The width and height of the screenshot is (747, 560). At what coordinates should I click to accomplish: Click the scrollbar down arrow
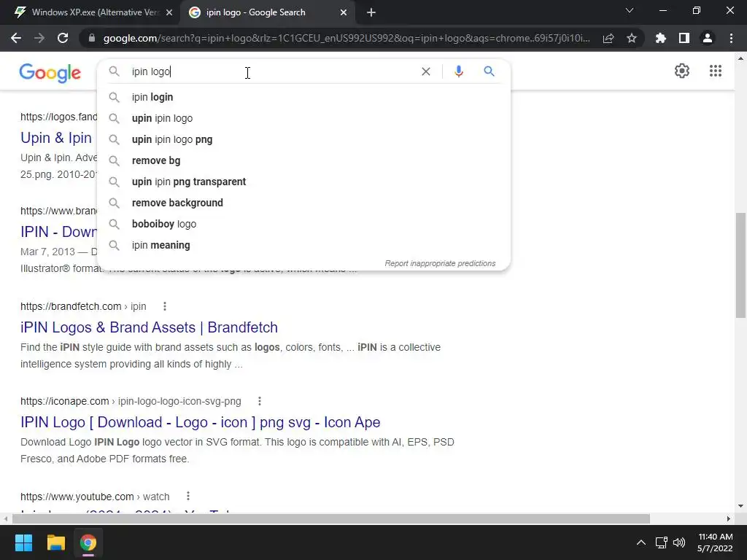point(740,506)
